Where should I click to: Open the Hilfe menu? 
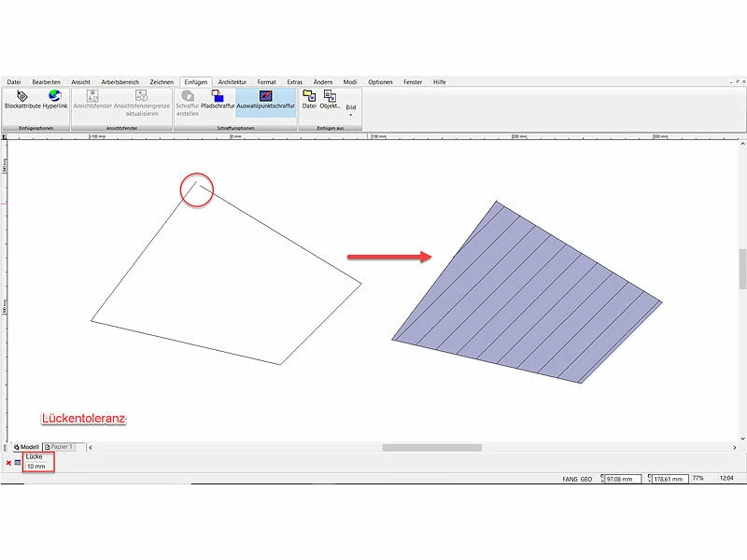tap(439, 82)
